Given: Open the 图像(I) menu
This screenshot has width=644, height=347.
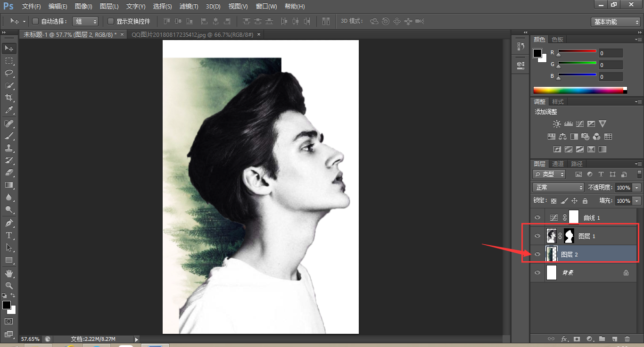Looking at the screenshot, I should pos(83,7).
